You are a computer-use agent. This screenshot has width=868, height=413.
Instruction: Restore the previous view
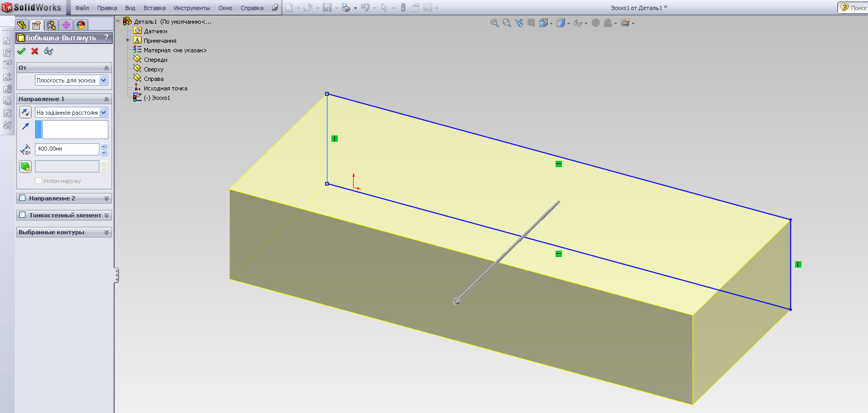coord(519,23)
